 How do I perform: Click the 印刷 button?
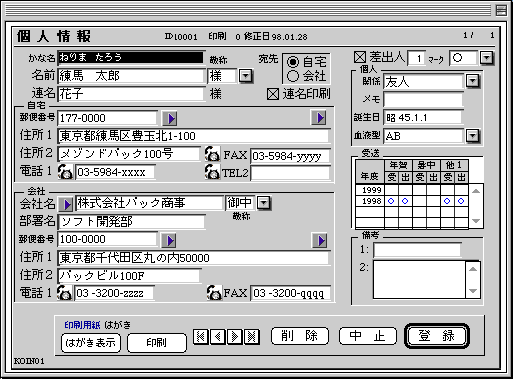point(157,343)
